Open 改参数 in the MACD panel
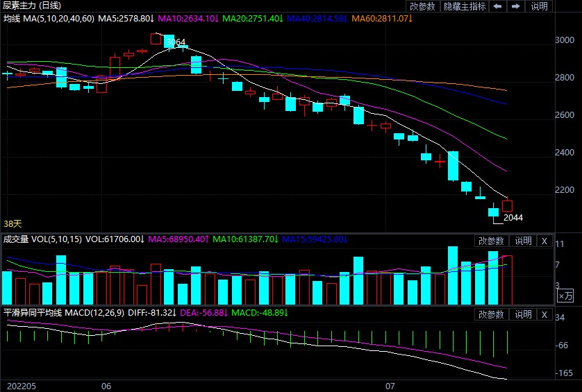Image resolution: width=582 pixels, height=392 pixels. tap(492, 314)
